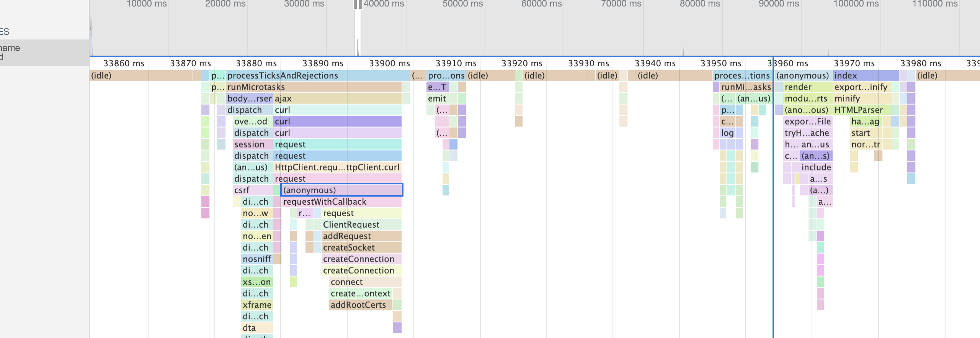Select the log frame

[727, 133]
